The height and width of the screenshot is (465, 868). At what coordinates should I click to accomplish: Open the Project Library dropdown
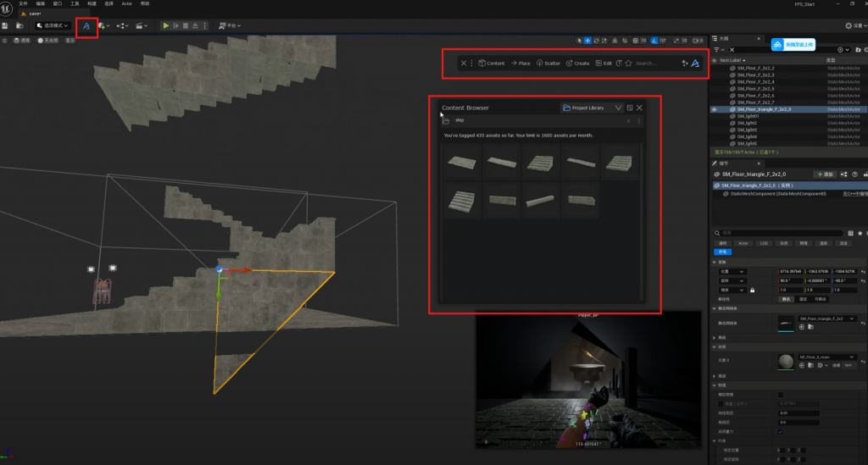coord(592,108)
